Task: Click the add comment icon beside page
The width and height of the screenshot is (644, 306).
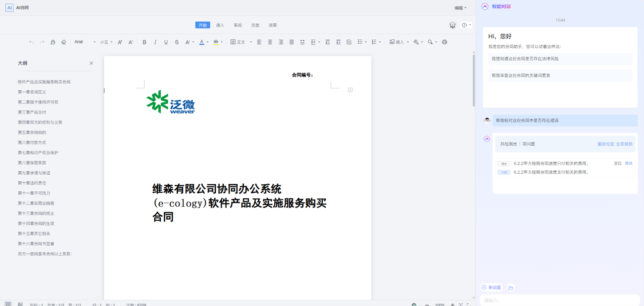Action: [350, 90]
